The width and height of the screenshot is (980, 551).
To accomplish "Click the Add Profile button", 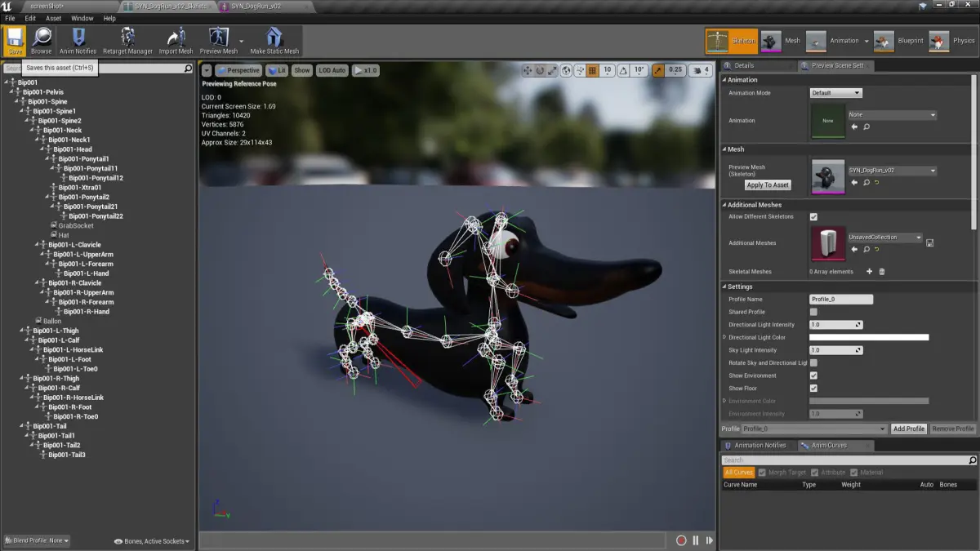I will tap(909, 429).
